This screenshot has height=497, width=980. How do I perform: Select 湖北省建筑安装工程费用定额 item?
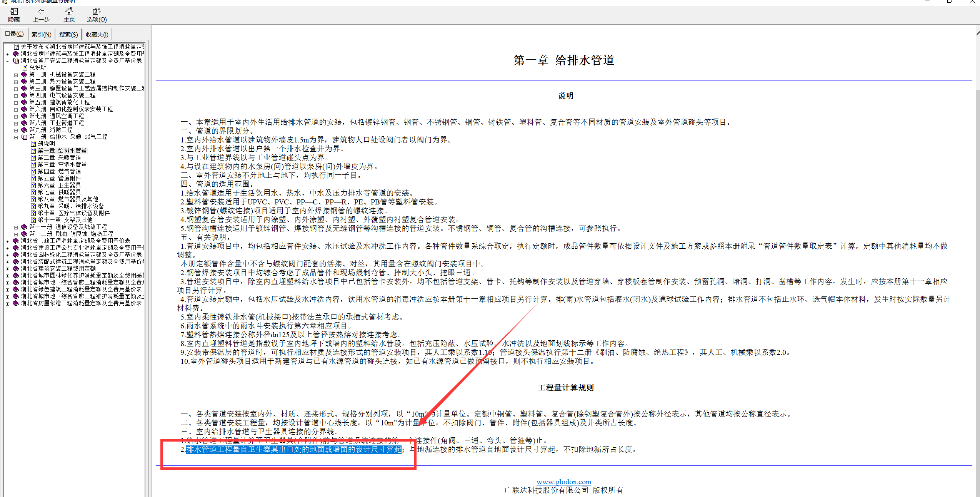click(x=58, y=268)
